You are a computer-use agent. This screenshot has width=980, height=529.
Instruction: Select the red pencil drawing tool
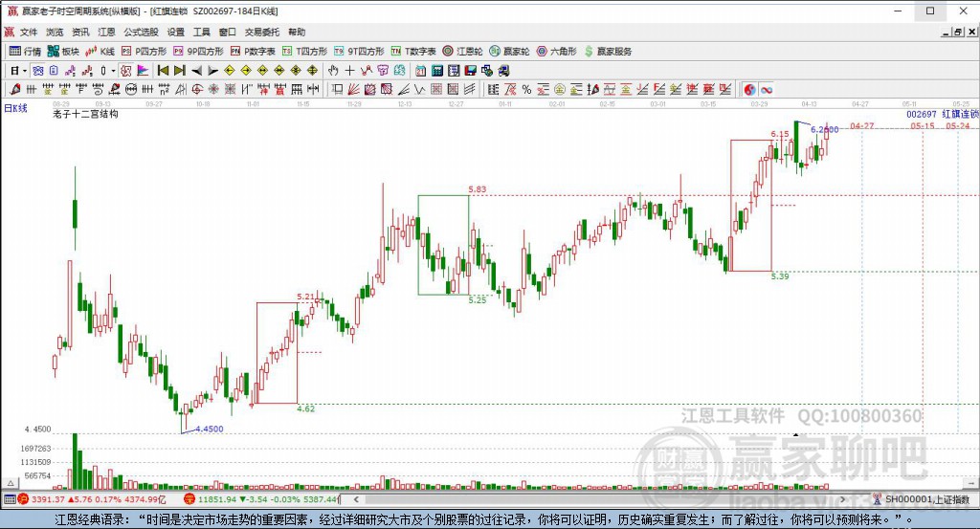(x=15, y=89)
